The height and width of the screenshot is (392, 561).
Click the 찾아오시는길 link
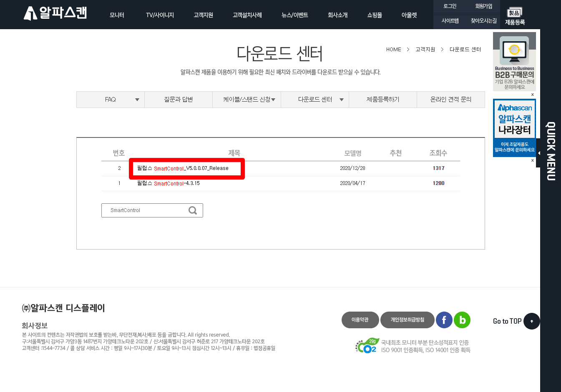pyautogui.click(x=484, y=20)
